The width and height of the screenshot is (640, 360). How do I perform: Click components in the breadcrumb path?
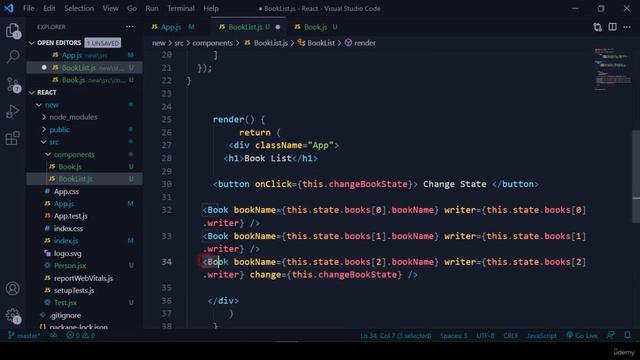click(212, 43)
